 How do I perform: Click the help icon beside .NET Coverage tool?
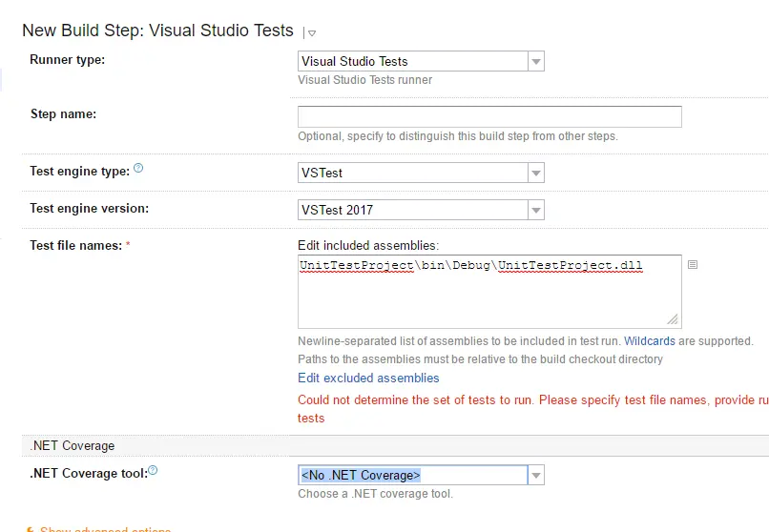153,470
